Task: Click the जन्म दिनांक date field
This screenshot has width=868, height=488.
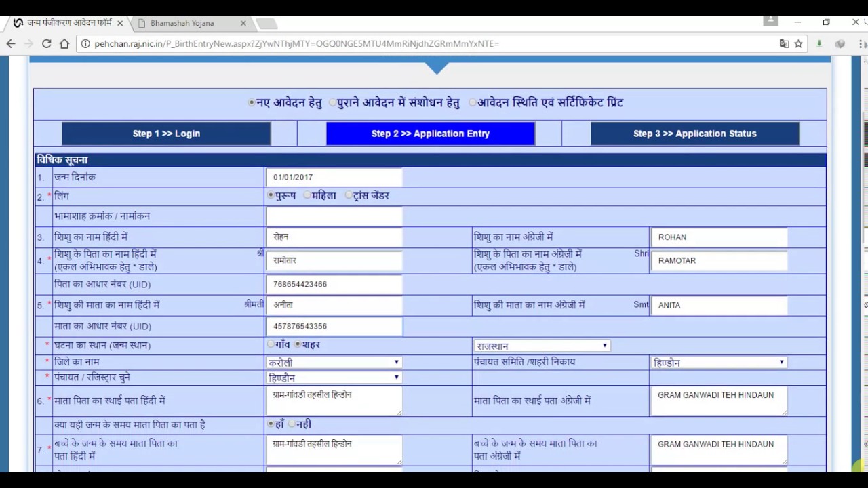Action: (334, 178)
